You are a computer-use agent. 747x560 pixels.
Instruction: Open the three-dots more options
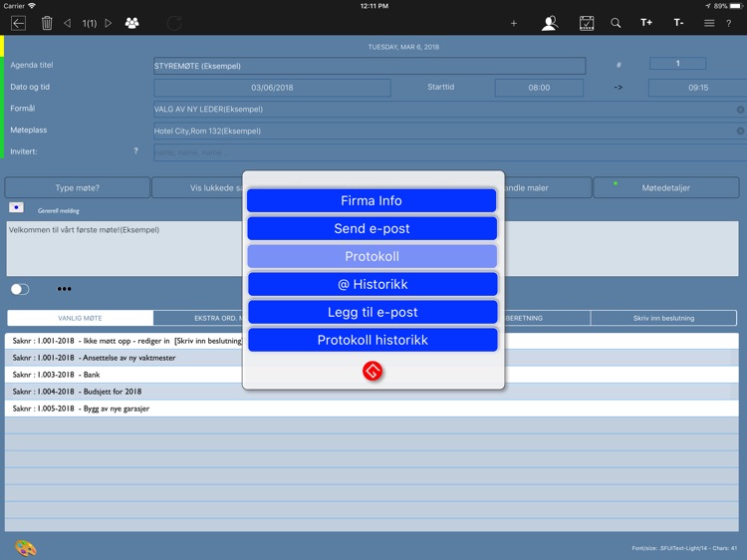tap(65, 289)
